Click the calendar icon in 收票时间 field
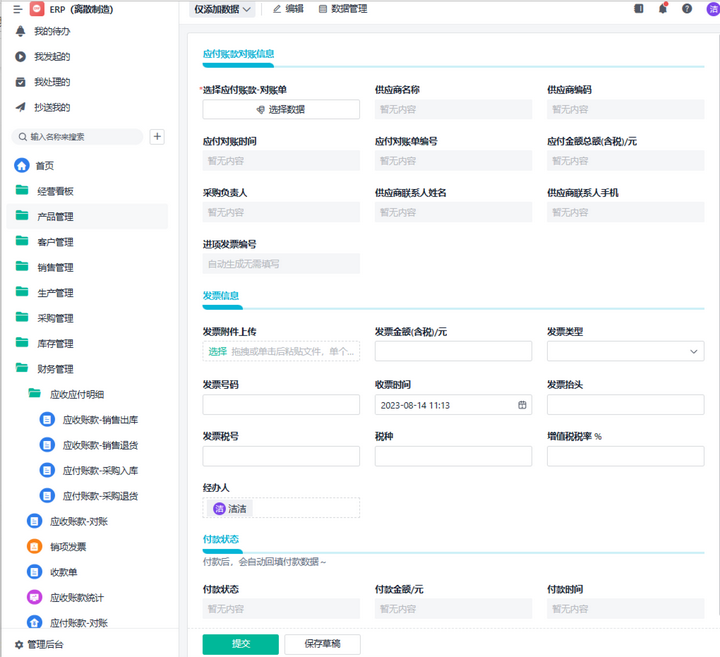The height and width of the screenshot is (657, 720). [x=522, y=405]
